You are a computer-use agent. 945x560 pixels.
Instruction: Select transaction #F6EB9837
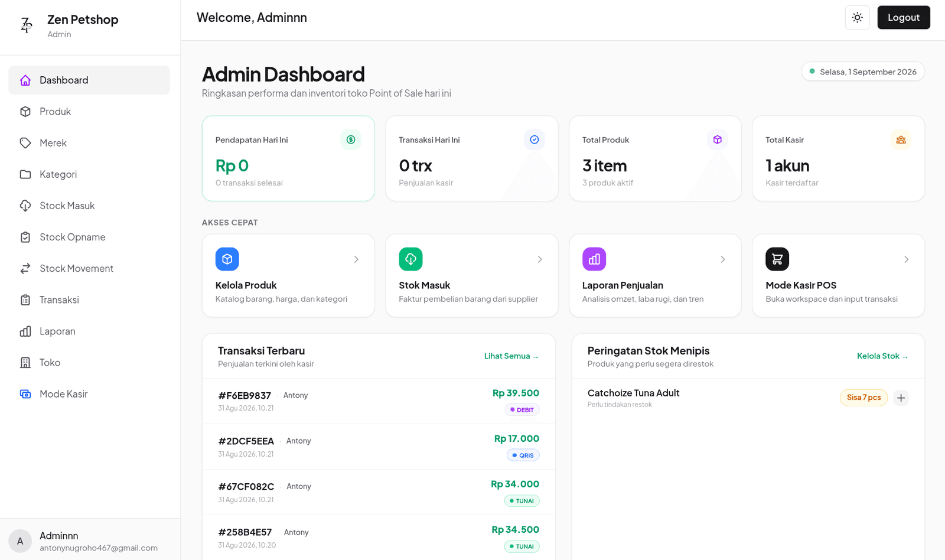[x=245, y=396]
